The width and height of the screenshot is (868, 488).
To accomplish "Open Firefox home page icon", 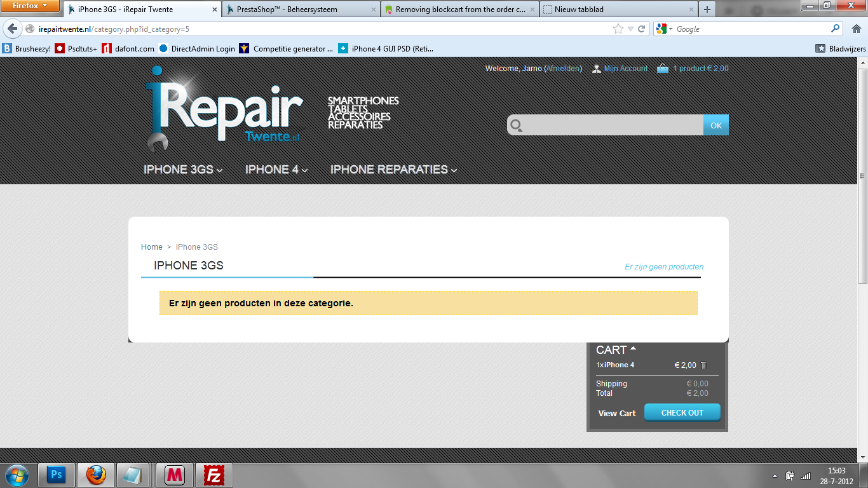I will tap(855, 29).
